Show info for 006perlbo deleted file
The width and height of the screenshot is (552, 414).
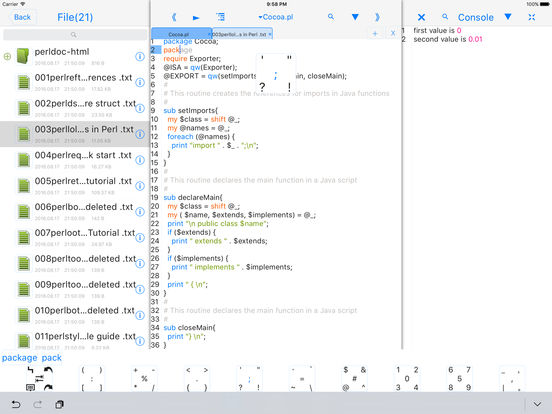click(140, 212)
